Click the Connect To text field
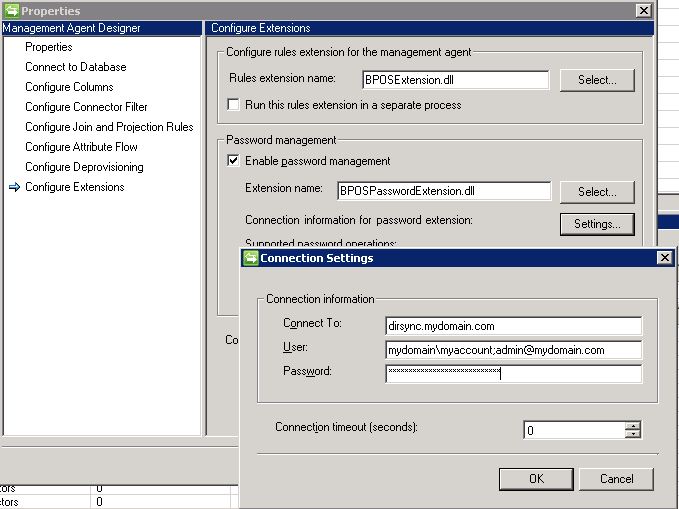The height and width of the screenshot is (509, 679). (x=513, y=326)
